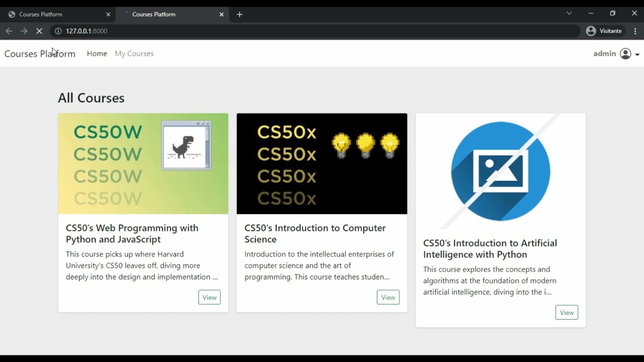Viewport: 644px width, 362px height.
Task: Click the title CS50's Web Programming with Python
Action: [132, 234]
